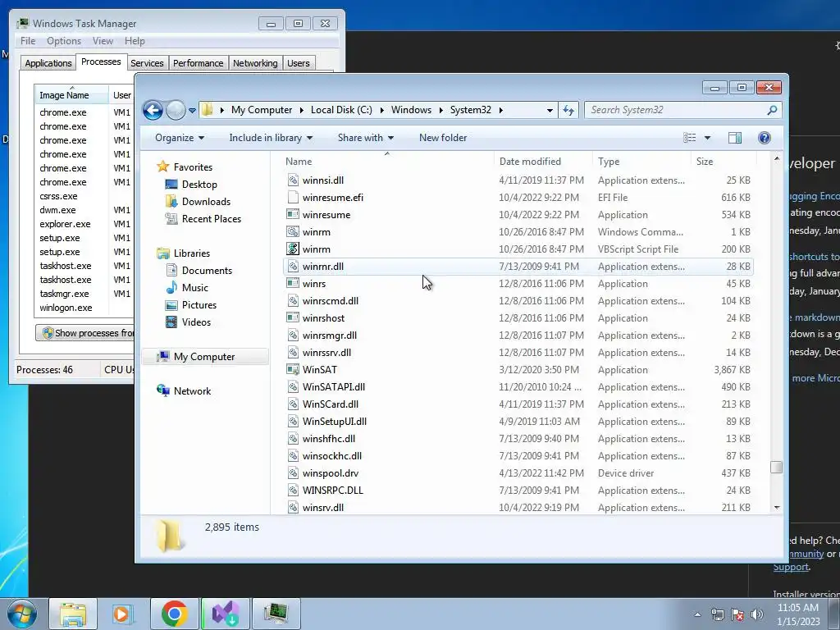Expand arrow after My Computer in breadcrumb
This screenshot has height=630, width=840.
[300, 111]
